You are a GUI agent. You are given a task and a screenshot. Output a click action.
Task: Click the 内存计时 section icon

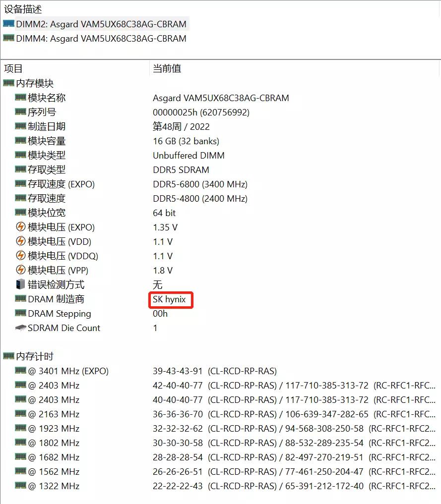pos(9,356)
